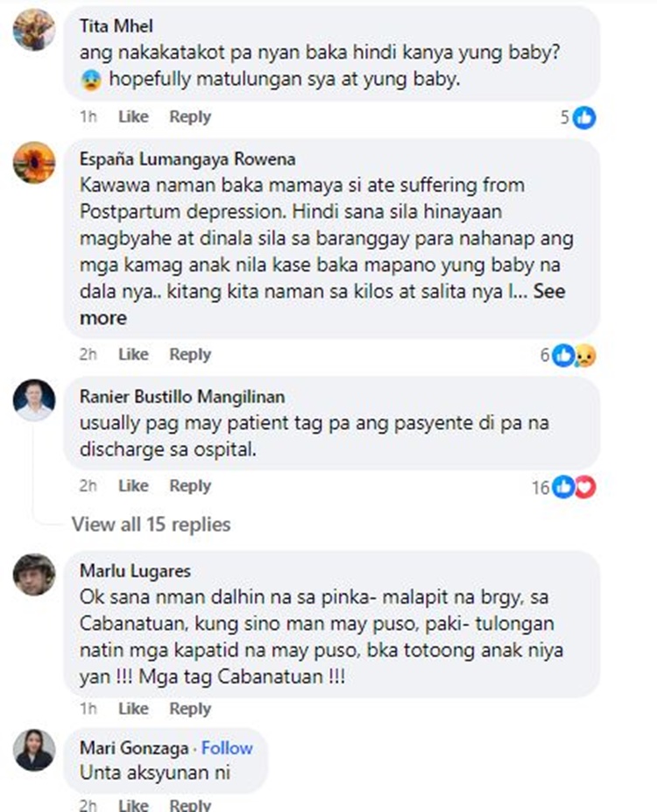
Task: Reply to Ranier Bustillo Mangilinan's comment
Action: [190, 486]
